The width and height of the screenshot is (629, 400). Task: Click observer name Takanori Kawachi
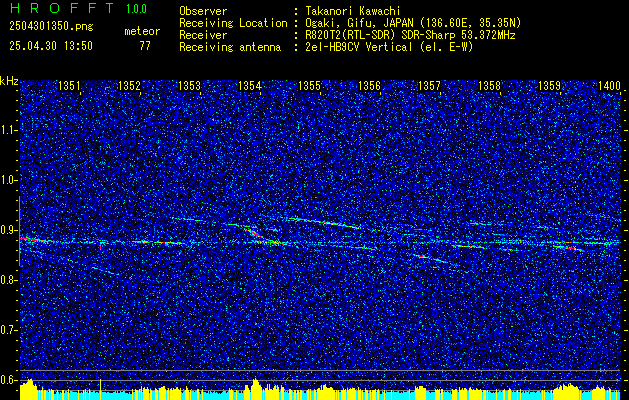point(353,11)
